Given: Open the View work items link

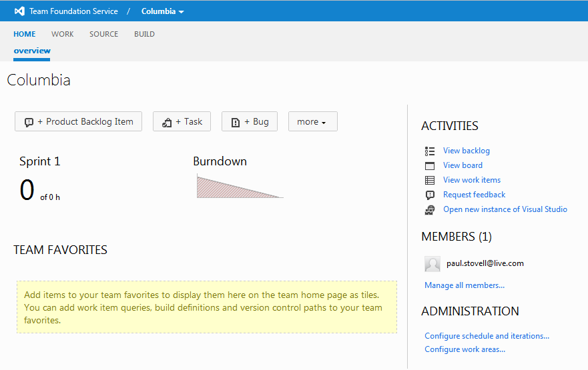Looking at the screenshot, I should [472, 180].
